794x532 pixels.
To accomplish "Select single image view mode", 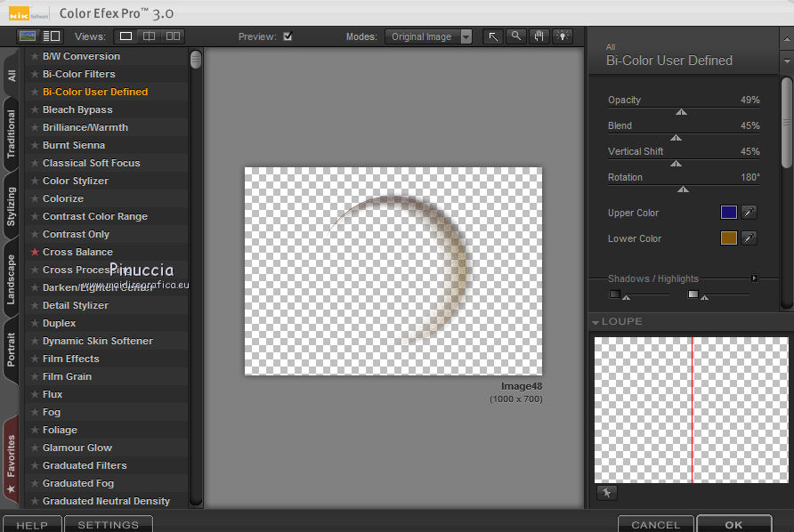I will pyautogui.click(x=126, y=36).
